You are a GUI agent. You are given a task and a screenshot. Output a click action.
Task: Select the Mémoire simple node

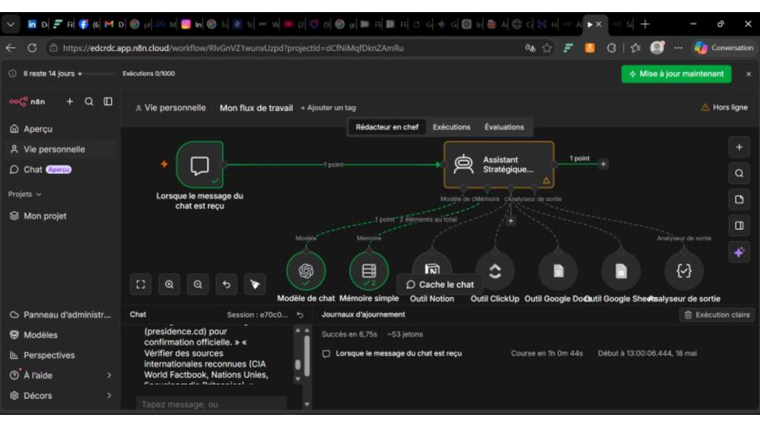point(369,271)
